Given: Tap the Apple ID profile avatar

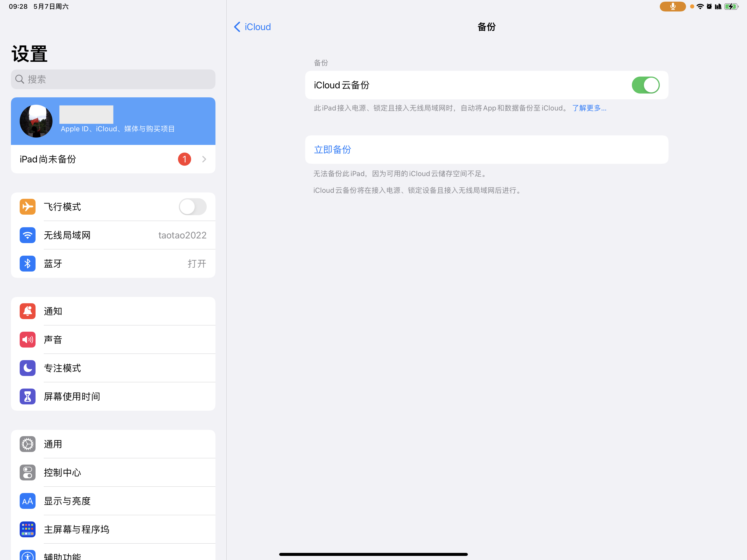Looking at the screenshot, I should [36, 121].
